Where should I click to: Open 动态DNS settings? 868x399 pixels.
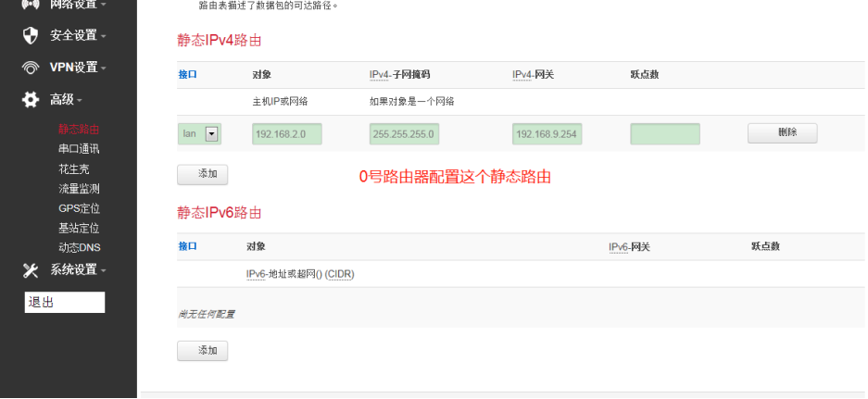[79, 247]
